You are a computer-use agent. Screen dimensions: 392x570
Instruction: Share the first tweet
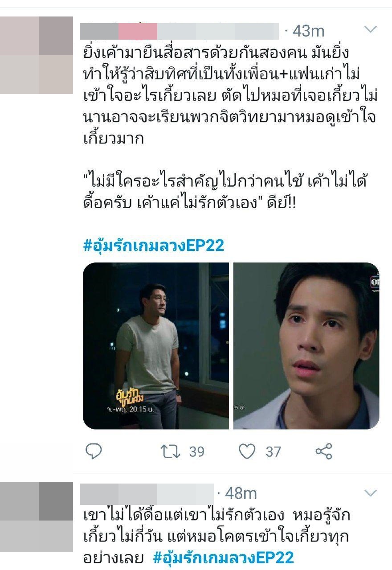tap(324, 451)
